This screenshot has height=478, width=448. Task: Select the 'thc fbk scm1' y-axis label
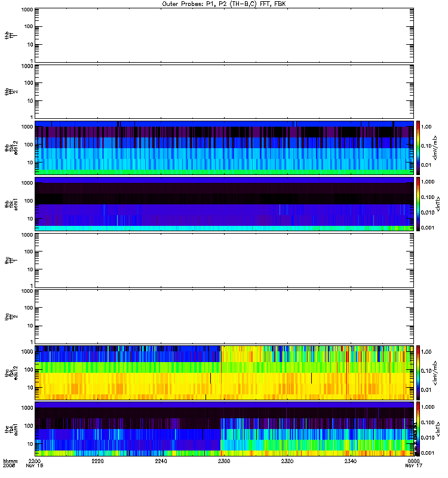coord(11,429)
